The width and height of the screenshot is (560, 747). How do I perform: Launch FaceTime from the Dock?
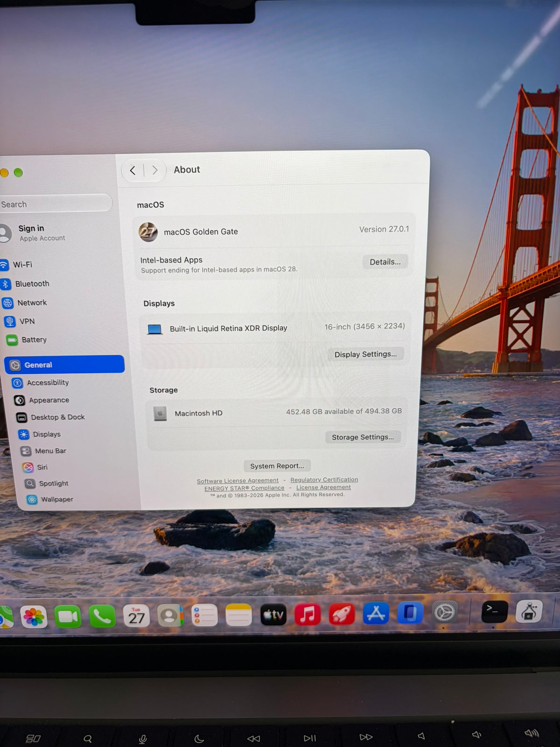click(x=68, y=616)
